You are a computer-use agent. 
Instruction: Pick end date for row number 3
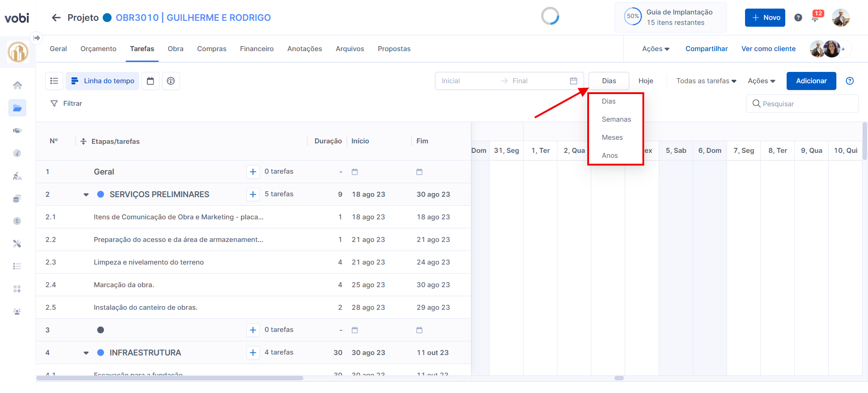click(420, 330)
